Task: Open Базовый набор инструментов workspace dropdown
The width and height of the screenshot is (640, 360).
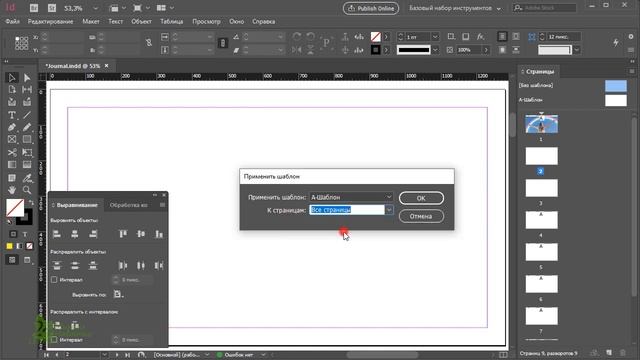Action: coord(455,8)
